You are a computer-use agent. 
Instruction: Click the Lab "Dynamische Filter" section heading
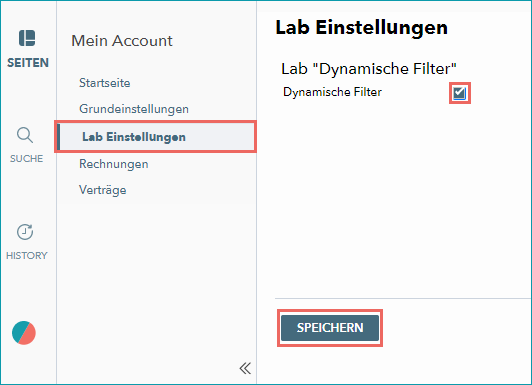point(369,69)
